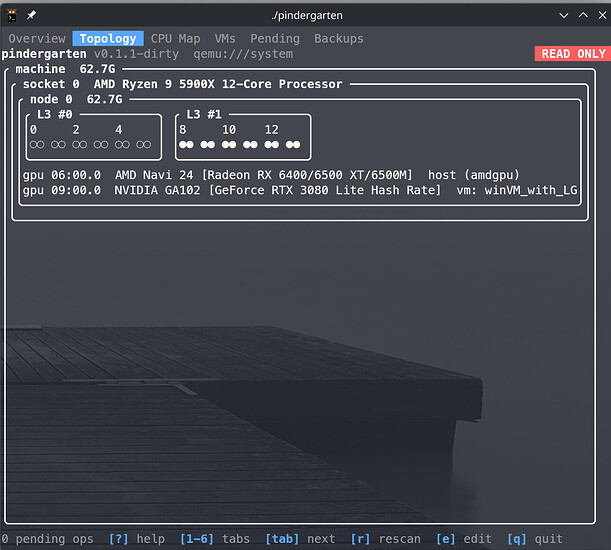Select core pair 0 in L3 #0
The image size is (611, 550).
pyautogui.click(x=37, y=145)
